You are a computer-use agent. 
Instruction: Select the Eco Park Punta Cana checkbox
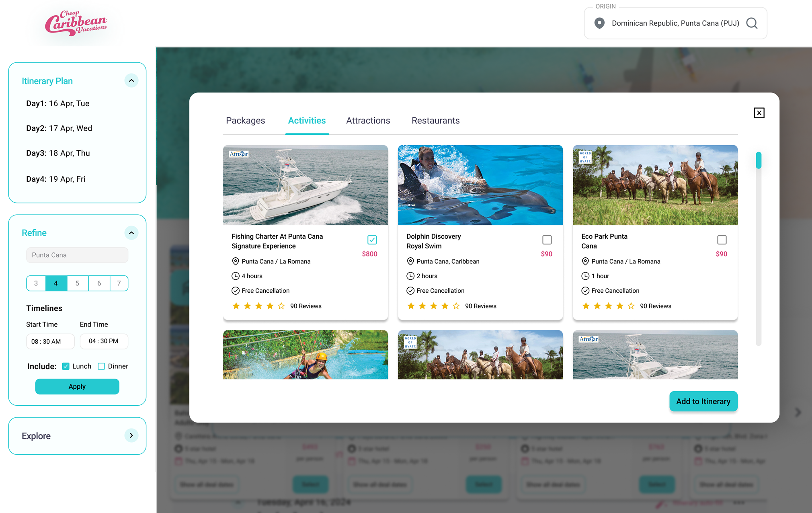722,240
